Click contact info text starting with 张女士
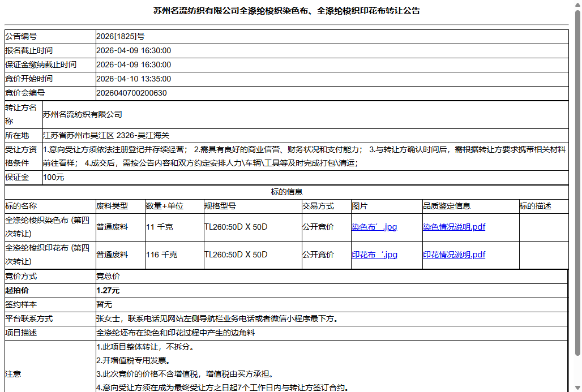 pyautogui.click(x=217, y=318)
